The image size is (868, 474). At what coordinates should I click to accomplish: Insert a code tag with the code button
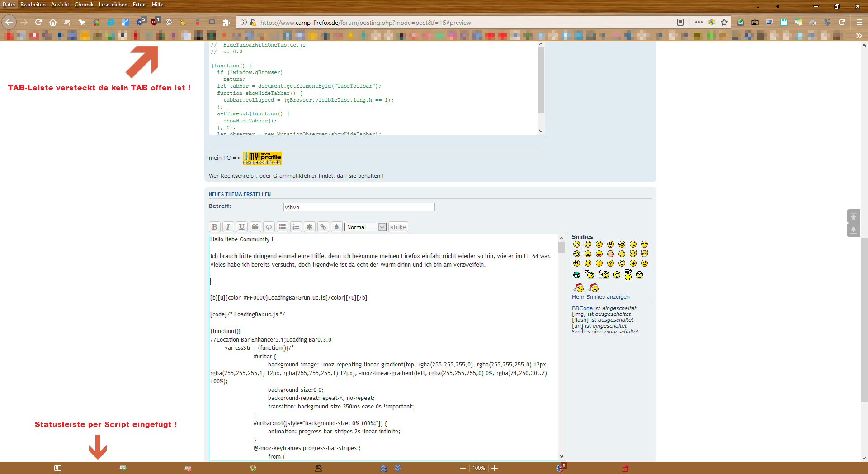tap(269, 227)
